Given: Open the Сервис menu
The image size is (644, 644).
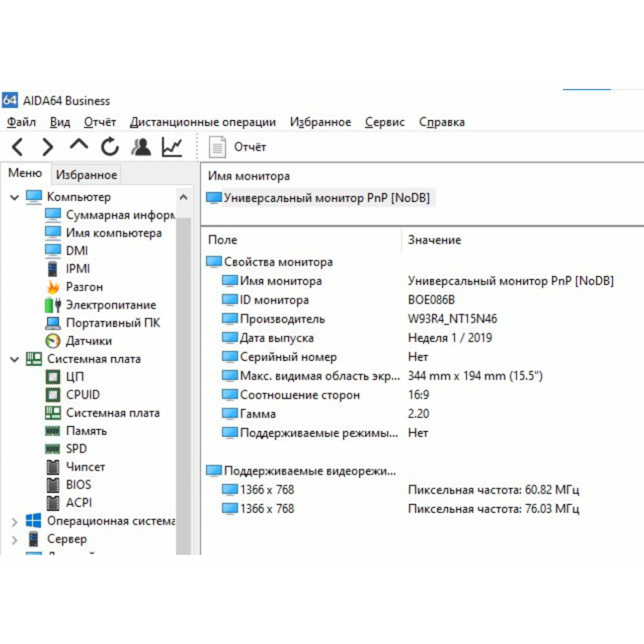Looking at the screenshot, I should [x=385, y=122].
